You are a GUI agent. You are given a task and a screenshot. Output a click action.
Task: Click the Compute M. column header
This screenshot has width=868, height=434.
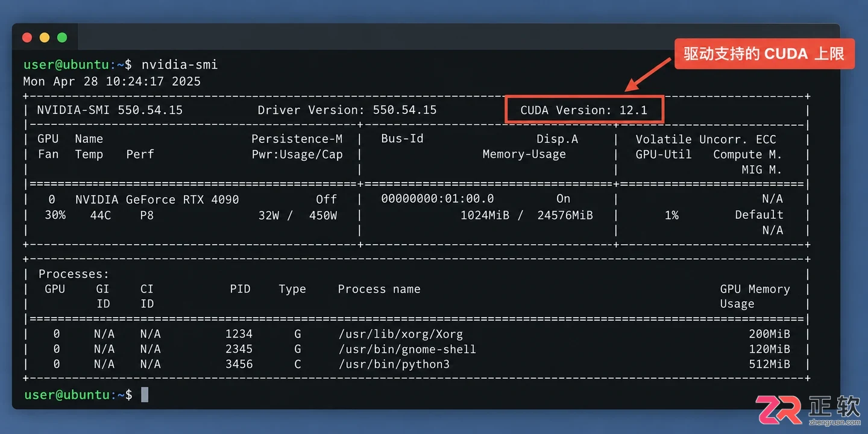(x=747, y=154)
